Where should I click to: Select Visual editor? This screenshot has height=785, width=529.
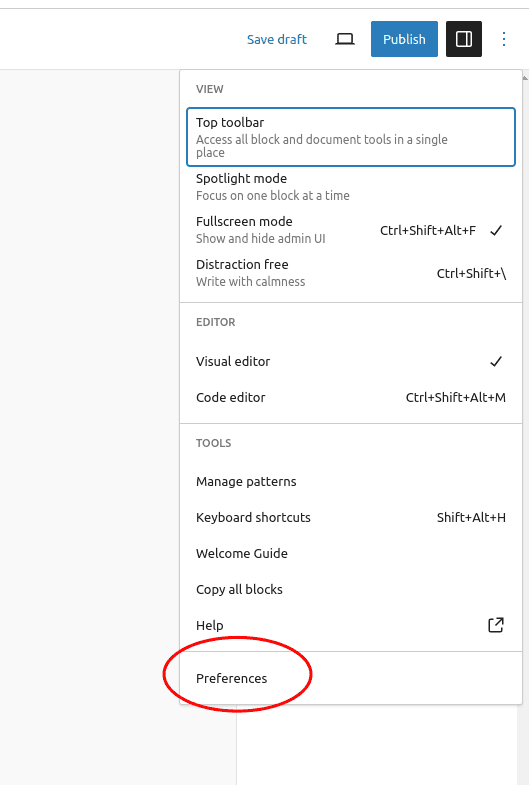point(351,361)
